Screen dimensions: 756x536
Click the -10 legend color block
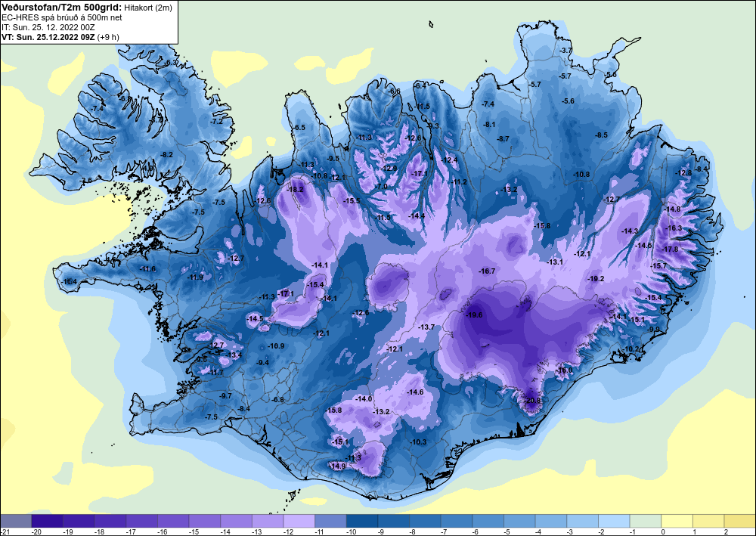click(362, 521)
